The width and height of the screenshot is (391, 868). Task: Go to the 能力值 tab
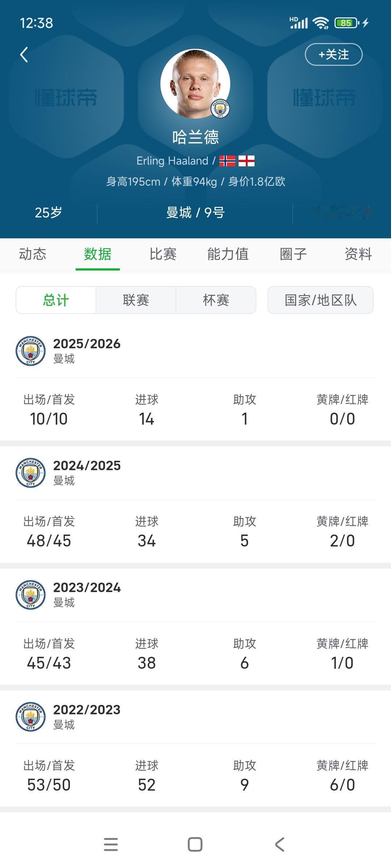click(228, 254)
